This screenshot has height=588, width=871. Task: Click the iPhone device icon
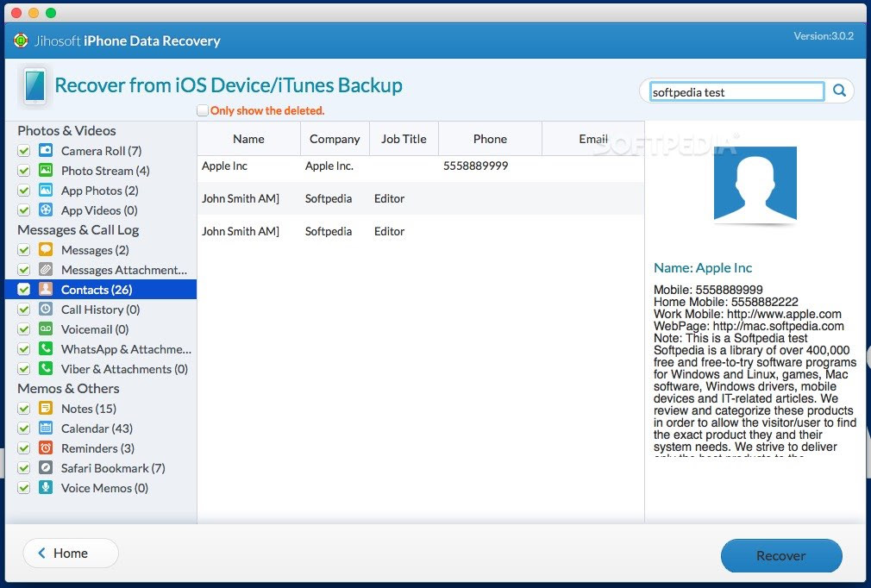(35, 86)
